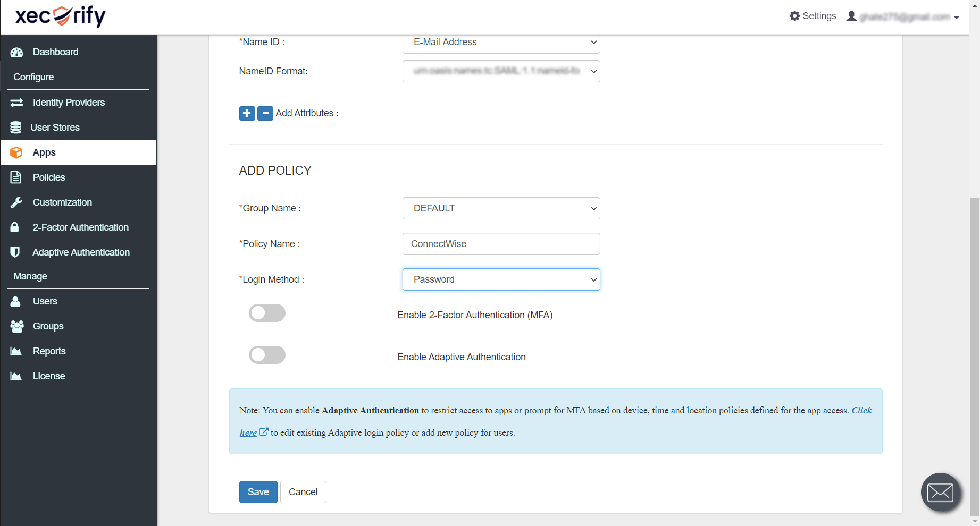The height and width of the screenshot is (526, 980).
Task: Open Reports in the sidebar
Action: tap(79, 351)
